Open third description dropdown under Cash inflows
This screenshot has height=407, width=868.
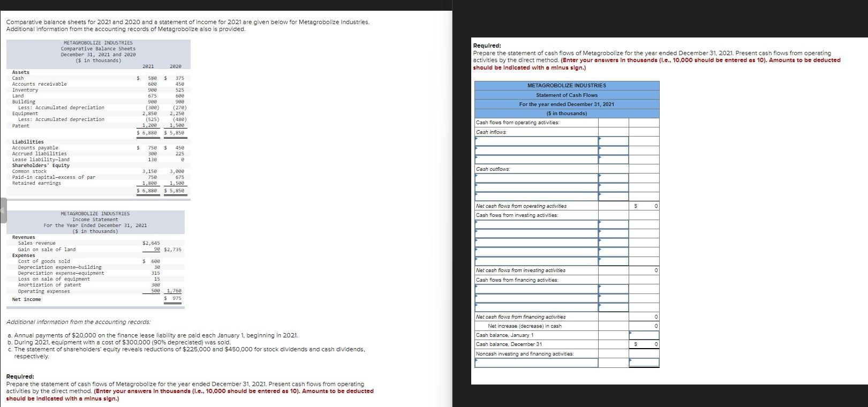tap(537, 160)
